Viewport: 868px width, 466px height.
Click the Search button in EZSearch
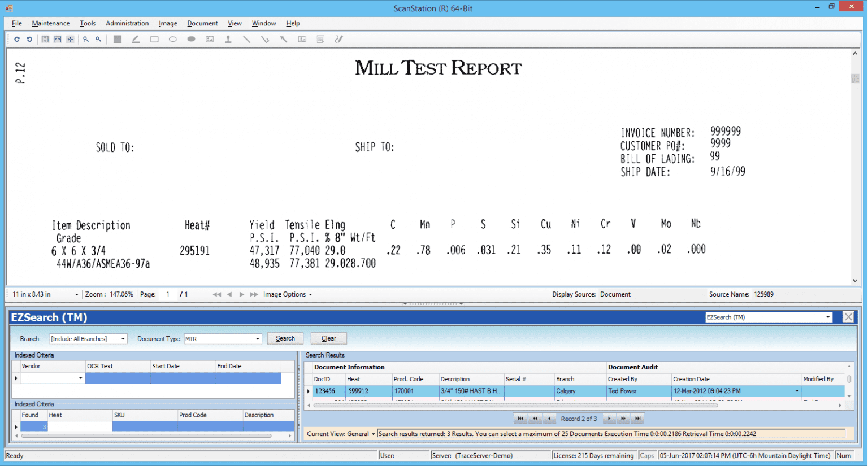pos(285,338)
